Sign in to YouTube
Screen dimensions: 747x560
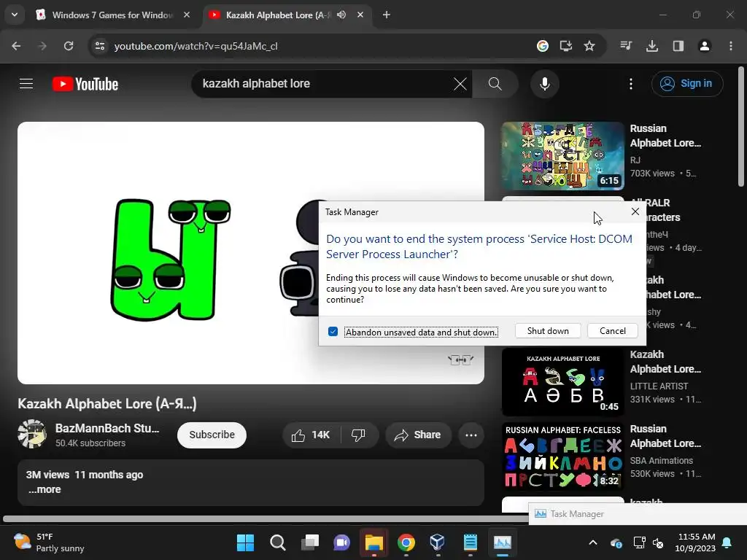687,84
